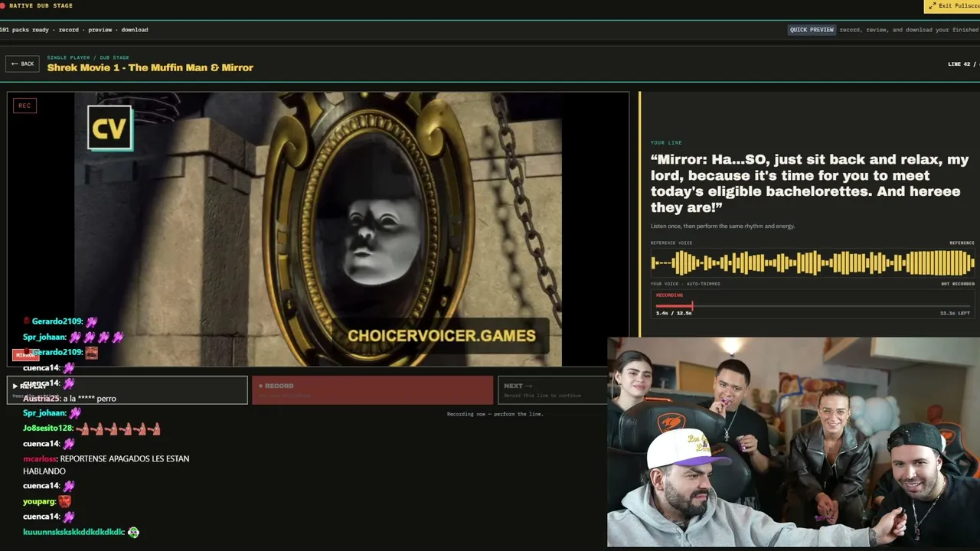The width and height of the screenshot is (980, 551).
Task: Click the 'Native Dub Stage' header label
Action: 41,6
